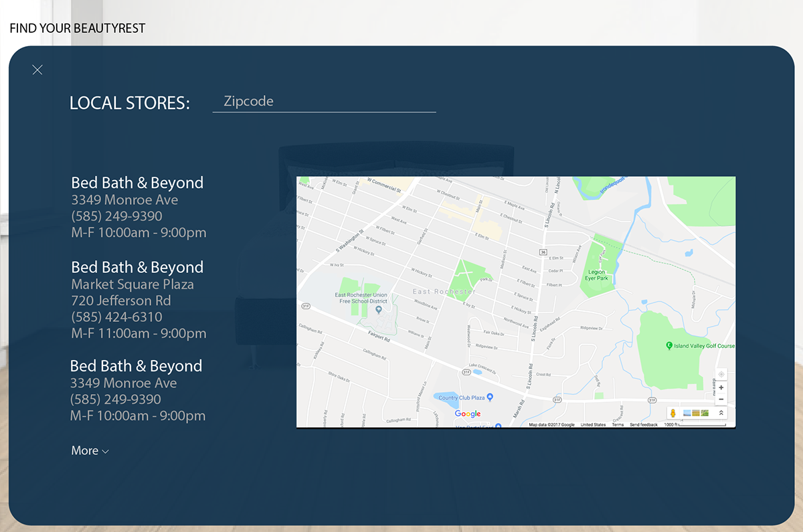803x532 pixels.
Task: Collapse the map imagery panel
Action: click(721, 413)
